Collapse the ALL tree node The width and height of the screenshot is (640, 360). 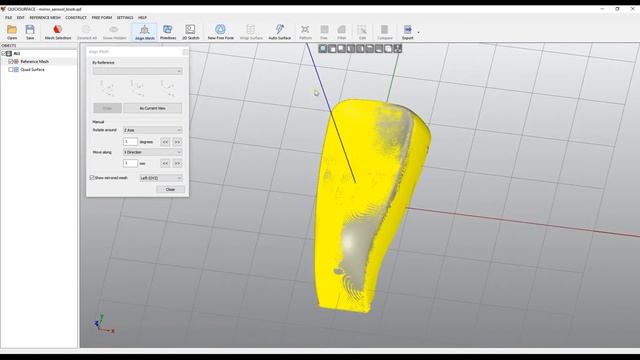[x=4, y=53]
